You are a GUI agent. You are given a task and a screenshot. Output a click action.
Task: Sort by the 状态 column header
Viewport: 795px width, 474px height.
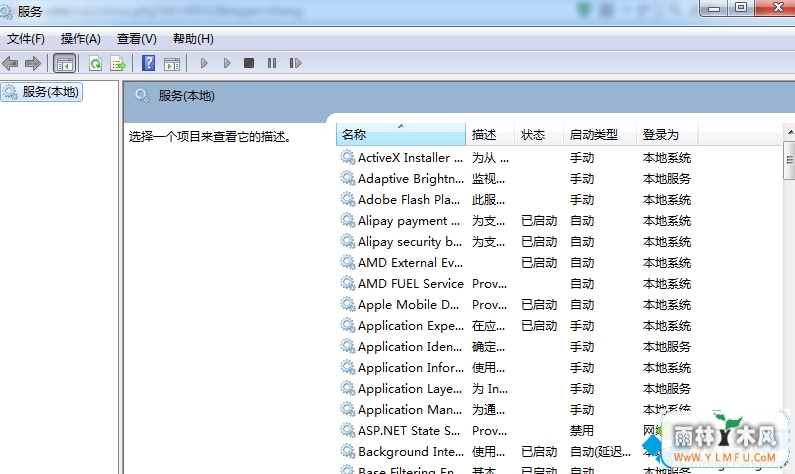[538, 134]
